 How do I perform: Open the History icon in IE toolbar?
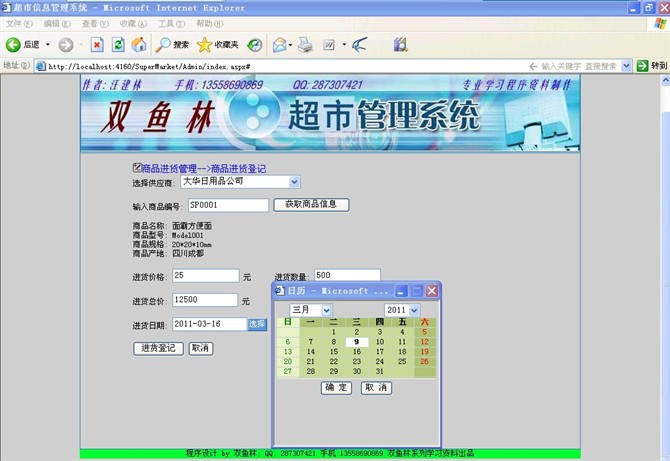254,44
